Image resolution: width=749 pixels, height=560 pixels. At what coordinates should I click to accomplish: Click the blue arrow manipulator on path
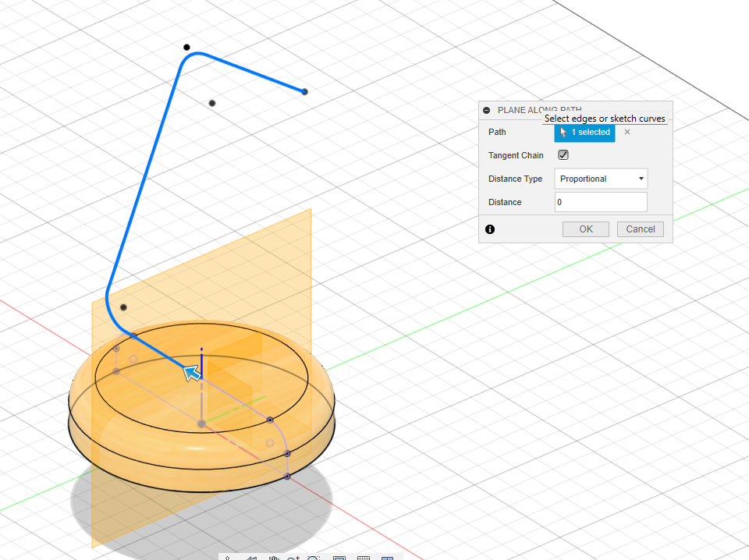191,373
